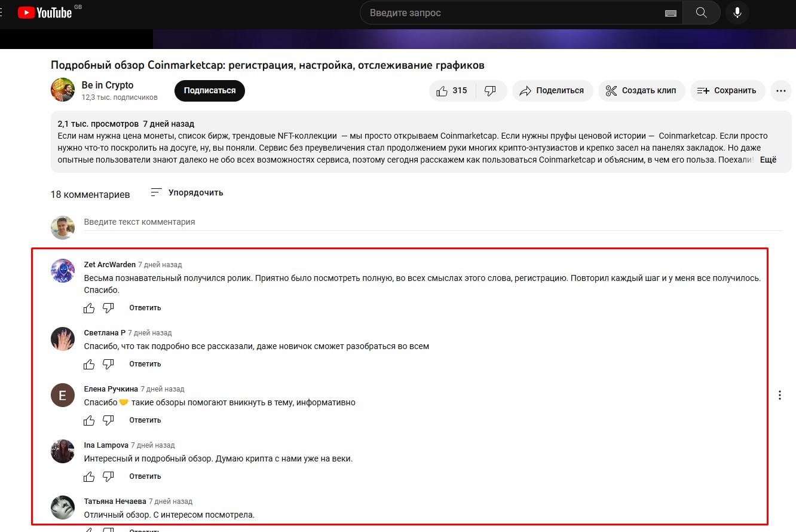Reply to Светлана Р's comment

pos(145,364)
